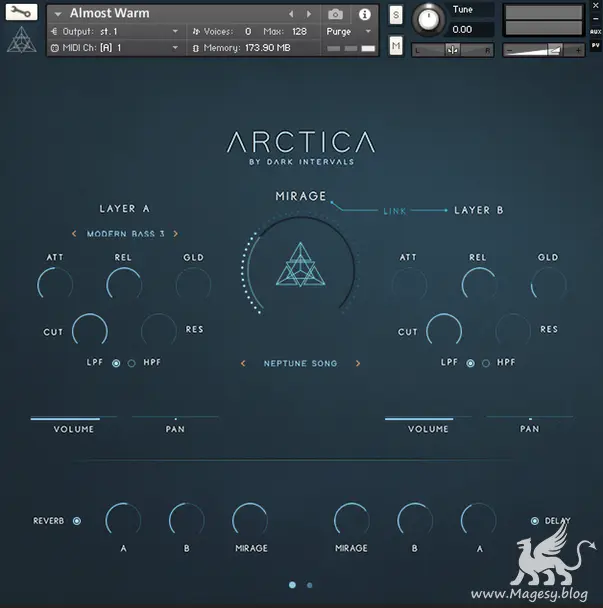Select previous Mirage sound arrow
The height and width of the screenshot is (608, 603).
(x=243, y=363)
